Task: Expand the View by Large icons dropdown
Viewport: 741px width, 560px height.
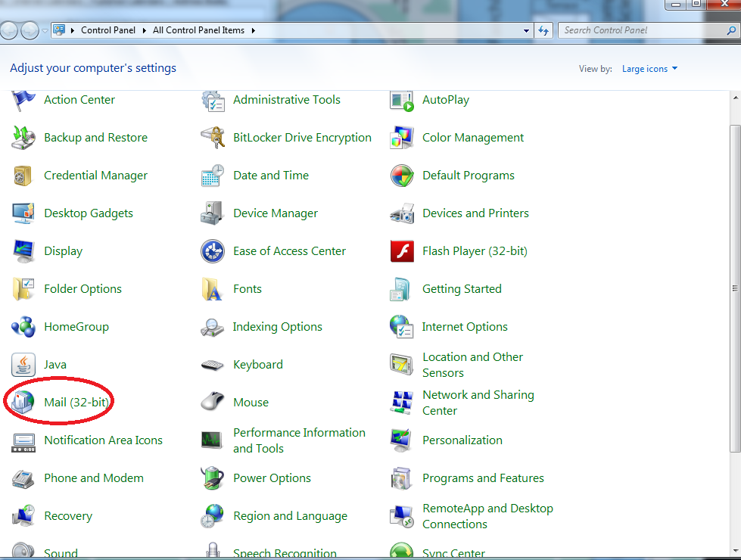Action: [649, 69]
